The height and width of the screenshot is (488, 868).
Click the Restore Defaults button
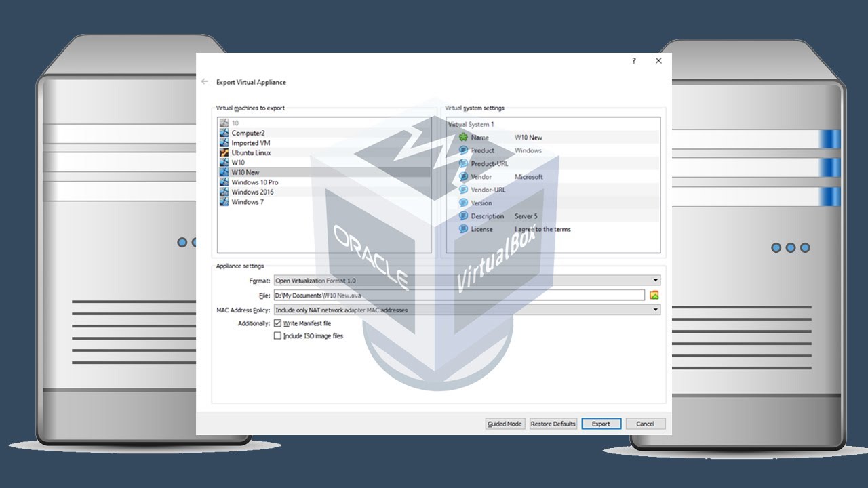pos(553,424)
